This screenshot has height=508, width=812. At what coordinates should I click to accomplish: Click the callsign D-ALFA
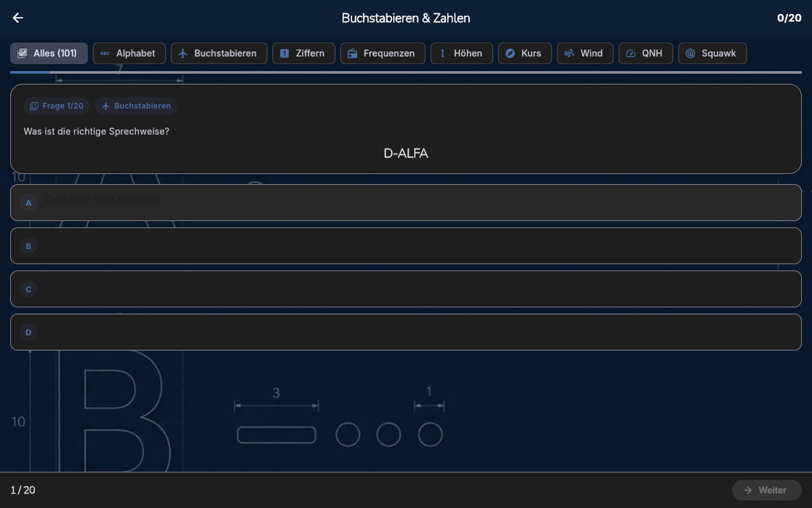(406, 154)
